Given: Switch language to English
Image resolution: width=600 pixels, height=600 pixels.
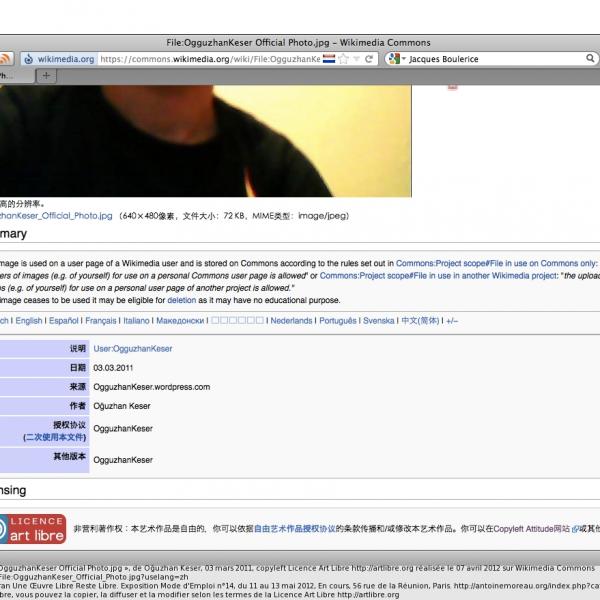Looking at the screenshot, I should click(29, 321).
